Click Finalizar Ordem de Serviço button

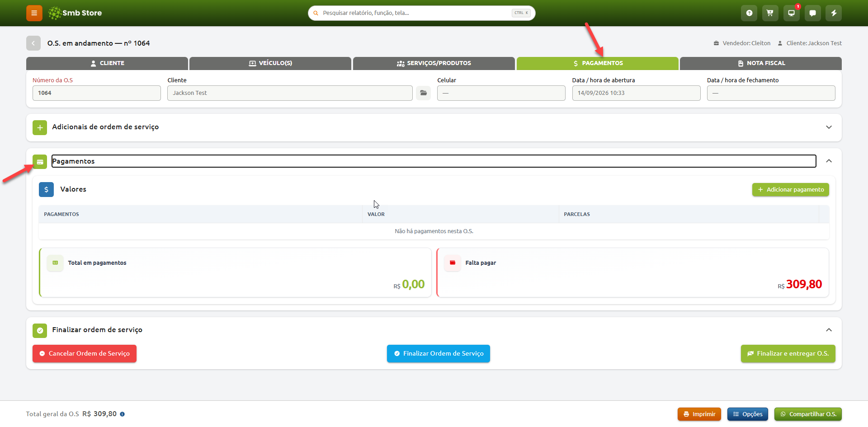coord(439,354)
